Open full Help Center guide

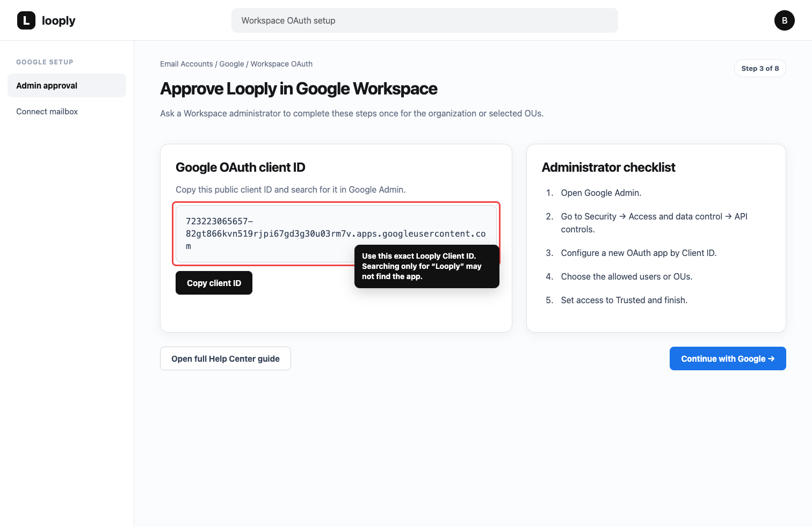[x=226, y=358]
